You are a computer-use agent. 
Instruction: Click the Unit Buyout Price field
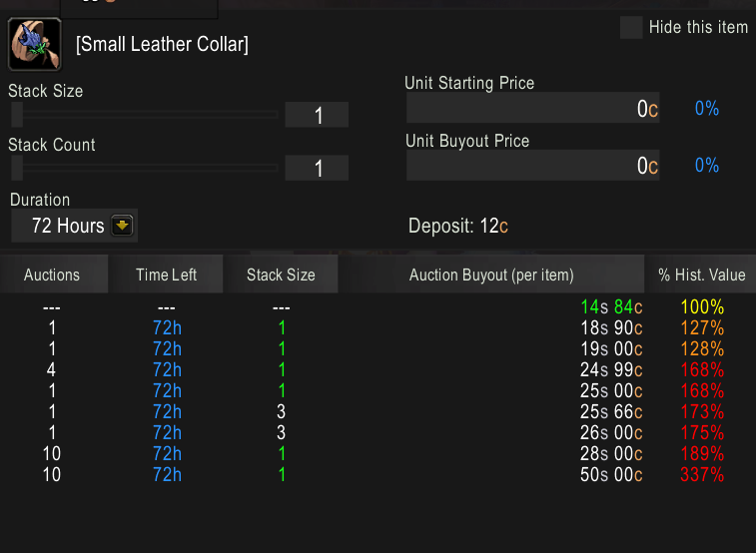click(532, 166)
